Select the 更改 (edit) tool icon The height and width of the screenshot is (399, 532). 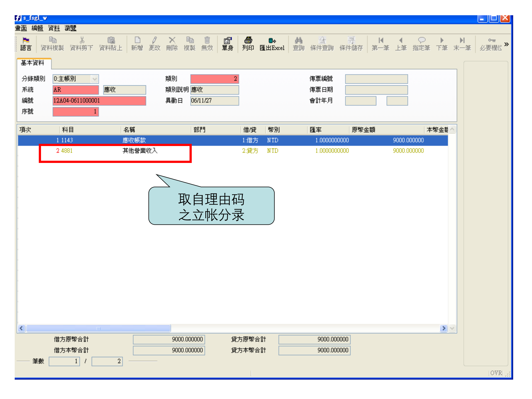click(x=154, y=44)
